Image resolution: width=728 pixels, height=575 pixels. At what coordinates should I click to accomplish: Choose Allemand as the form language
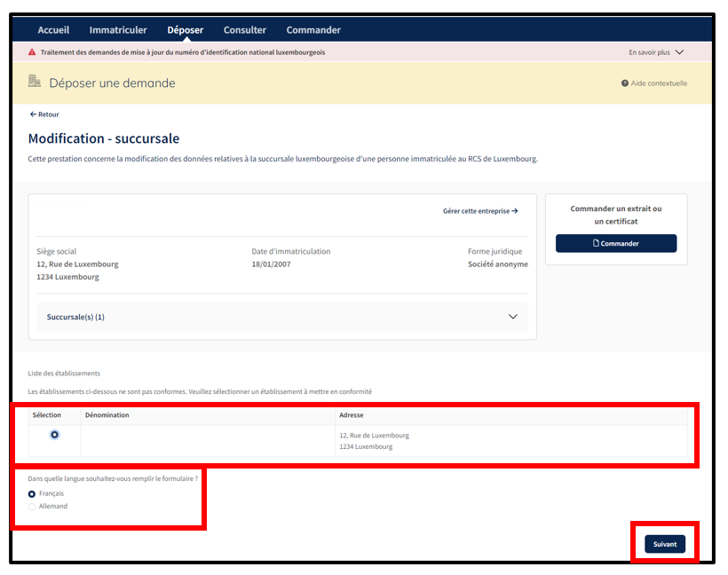tap(33, 507)
